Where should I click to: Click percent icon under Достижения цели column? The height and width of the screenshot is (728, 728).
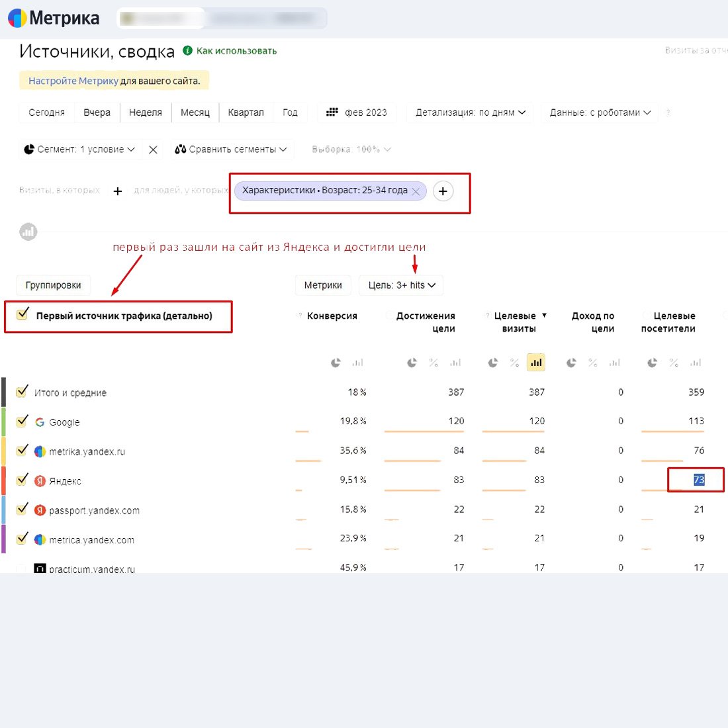433,363
